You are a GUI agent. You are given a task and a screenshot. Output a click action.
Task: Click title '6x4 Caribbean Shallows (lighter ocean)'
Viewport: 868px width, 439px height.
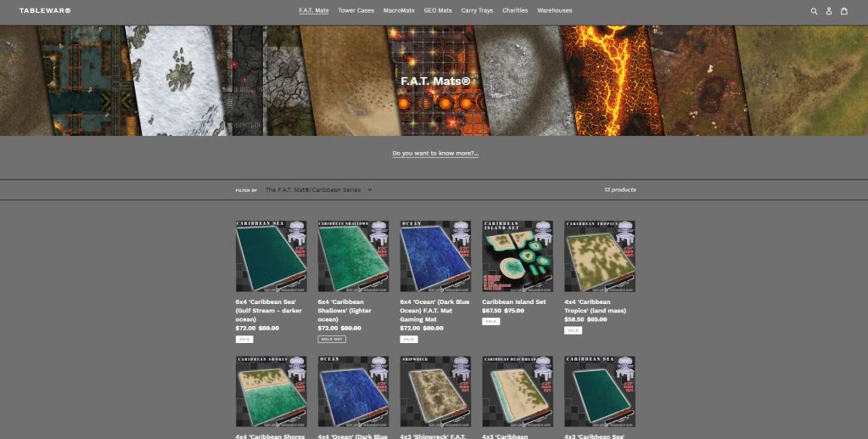344,311
